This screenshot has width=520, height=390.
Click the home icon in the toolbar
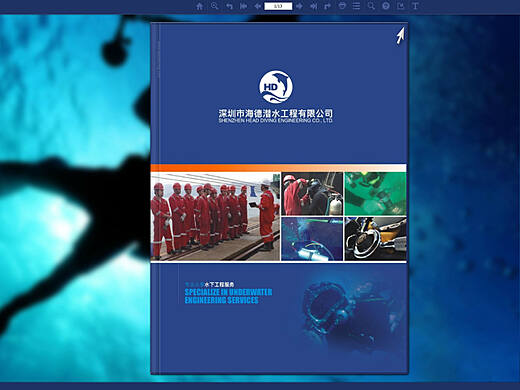(x=199, y=6)
